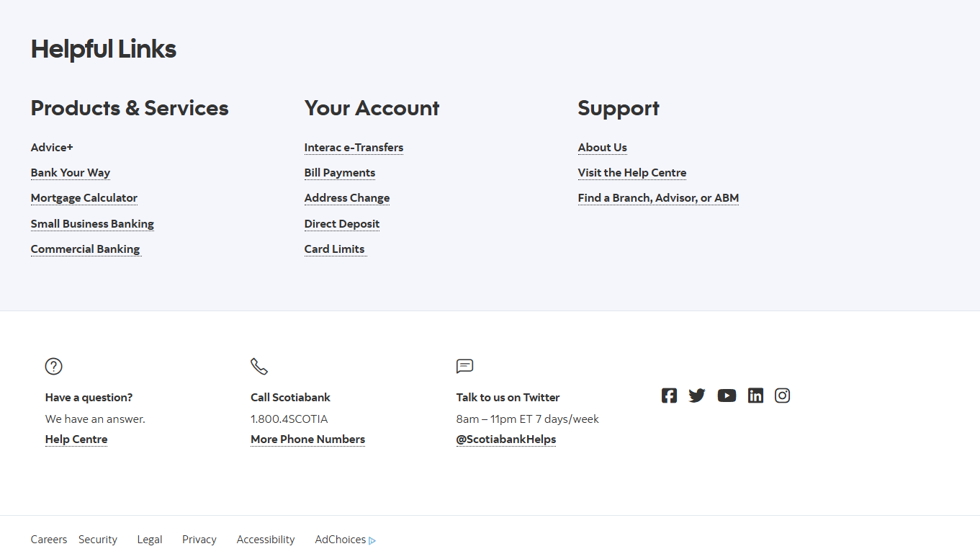Open the Mortgage Calculator link
980x554 pixels.
(x=84, y=198)
